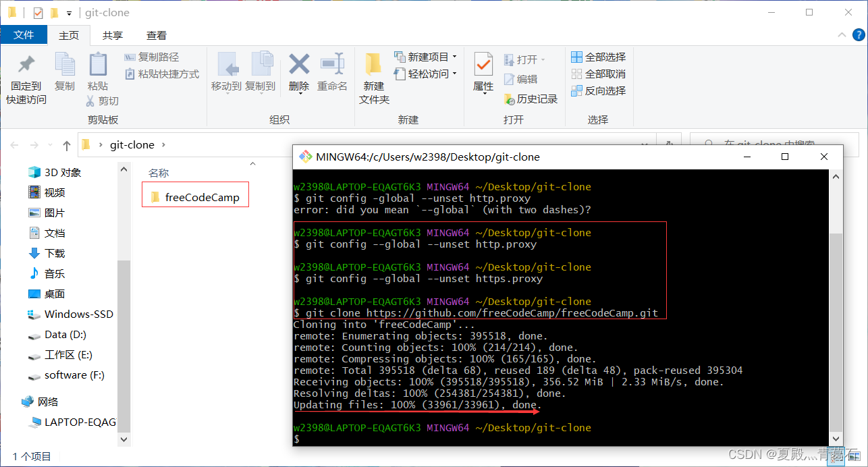
Task: Click Paste shortcut (粘贴快捷方式)
Action: [x=162, y=74]
